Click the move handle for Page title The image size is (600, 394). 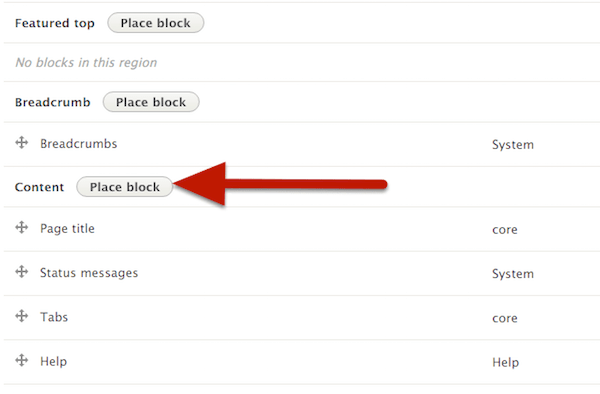pyautogui.click(x=22, y=227)
